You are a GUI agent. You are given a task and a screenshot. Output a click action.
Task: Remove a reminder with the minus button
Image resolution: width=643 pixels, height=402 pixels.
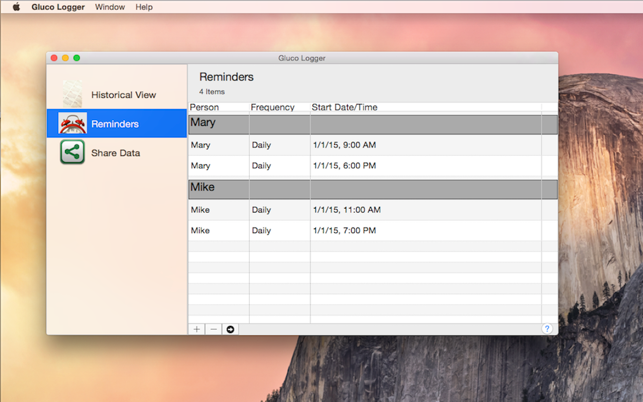[214, 329]
